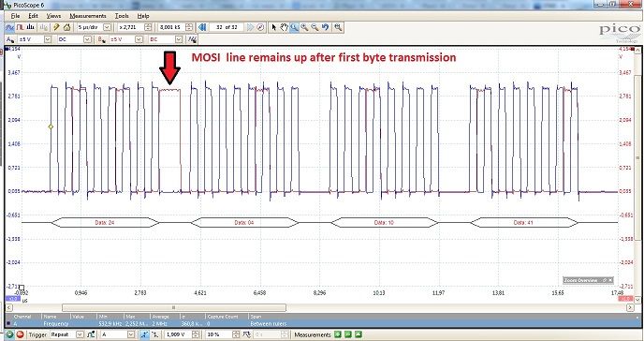
Task: Click the time ruler handle near -2,711
Action: click(x=22, y=288)
